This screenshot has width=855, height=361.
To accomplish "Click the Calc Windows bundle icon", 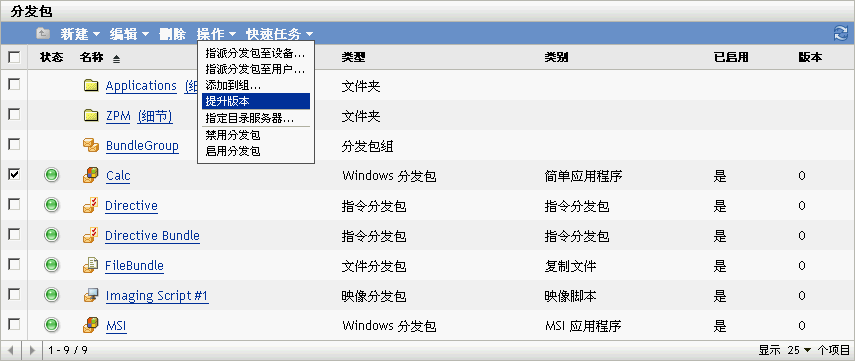I will pyautogui.click(x=91, y=176).
